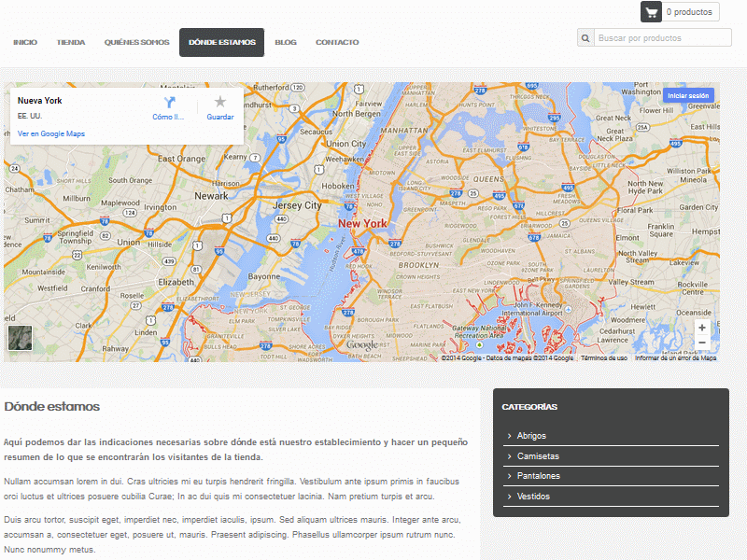
Task: Select the Dónde Estamos menu item
Action: click(x=221, y=42)
